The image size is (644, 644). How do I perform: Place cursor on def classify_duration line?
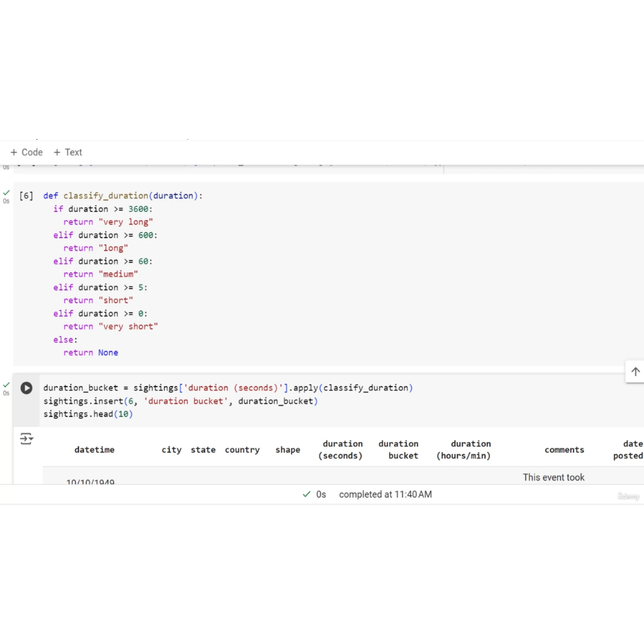tap(123, 196)
